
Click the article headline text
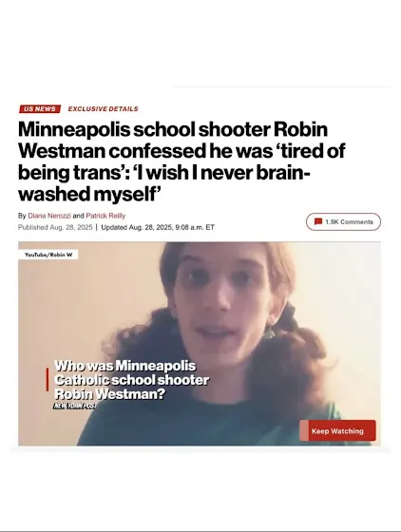pyautogui.click(x=181, y=161)
